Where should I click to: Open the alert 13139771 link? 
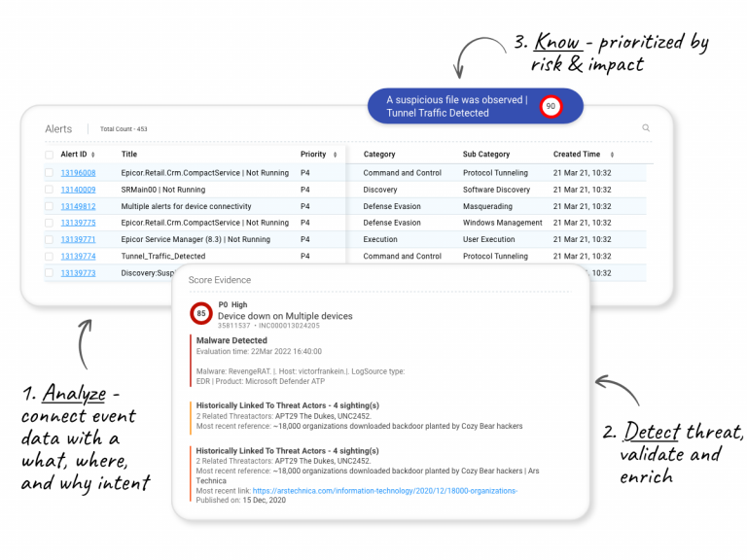[x=78, y=239]
